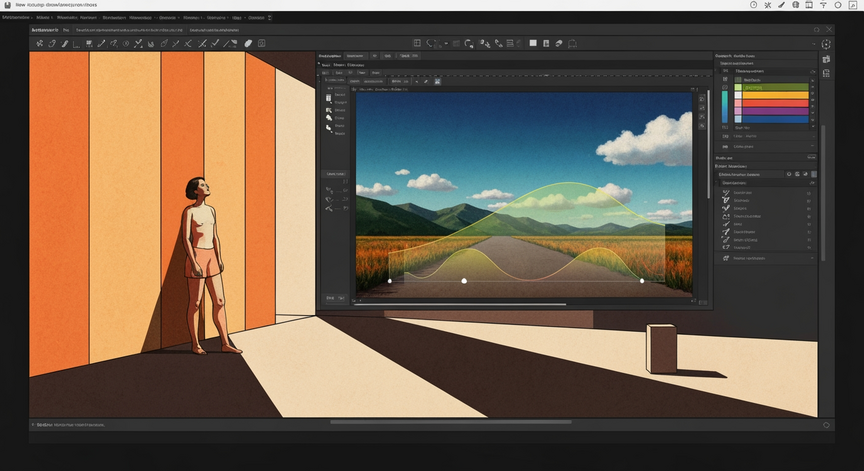
Task: Click the pen icon in the top-right bar
Action: [781, 4]
